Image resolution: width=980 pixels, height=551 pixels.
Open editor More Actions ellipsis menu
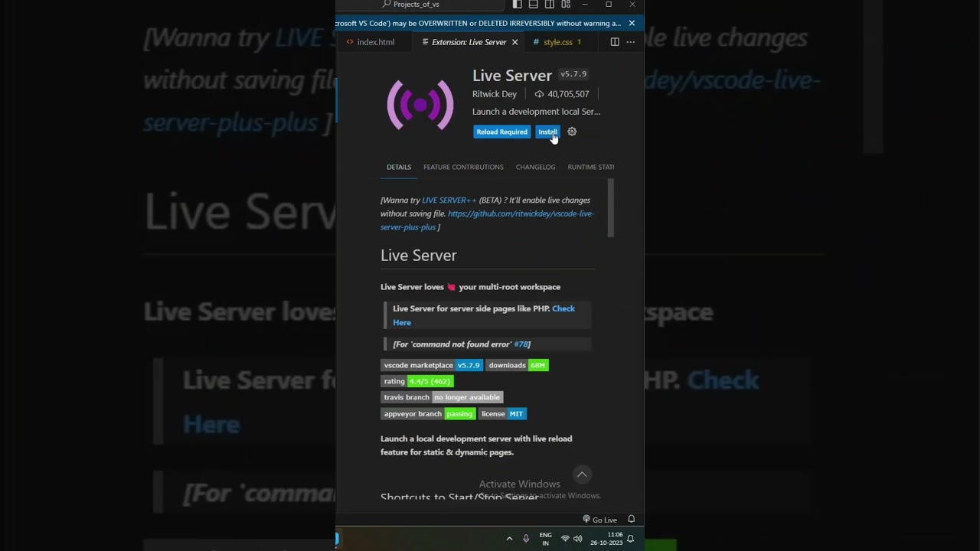[x=630, y=42]
